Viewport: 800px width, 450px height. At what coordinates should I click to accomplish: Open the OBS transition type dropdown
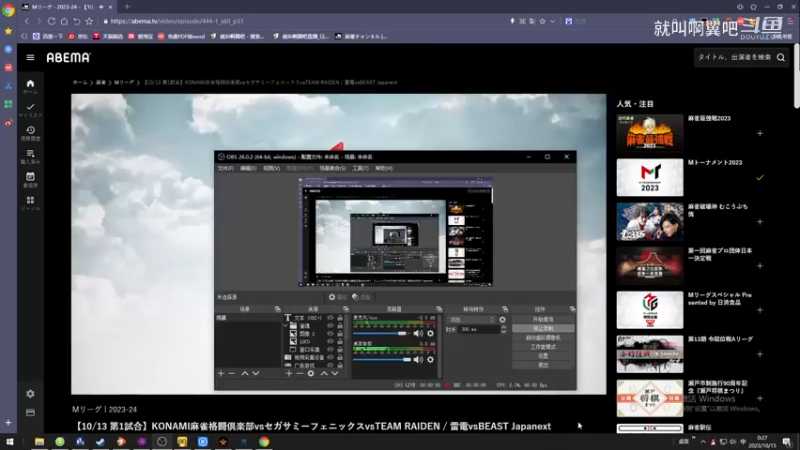(x=471, y=319)
